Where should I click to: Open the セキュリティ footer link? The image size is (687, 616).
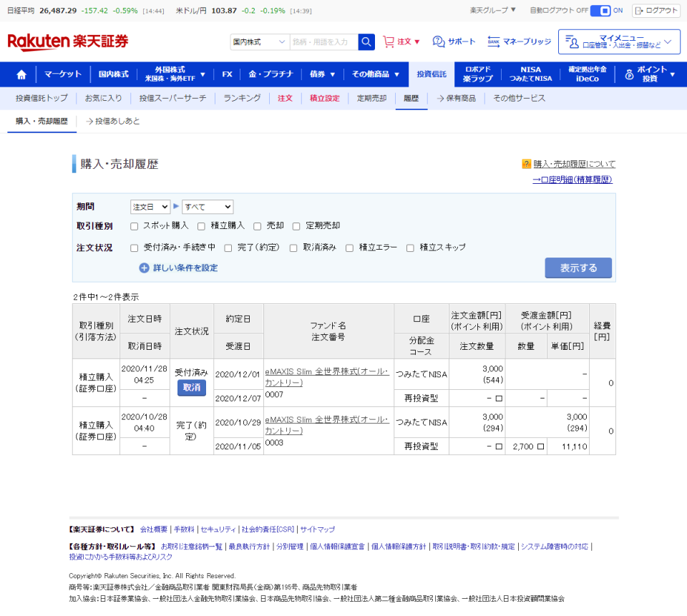218,529
